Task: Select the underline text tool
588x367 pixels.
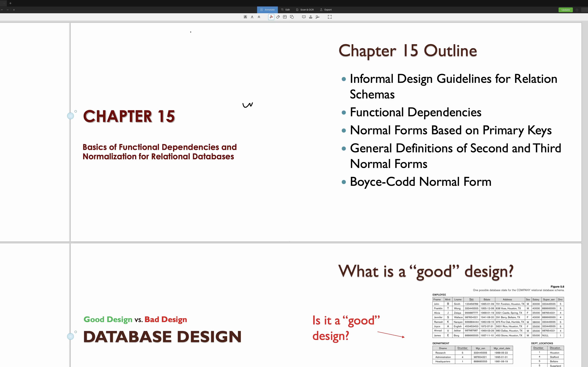Action: [252, 17]
